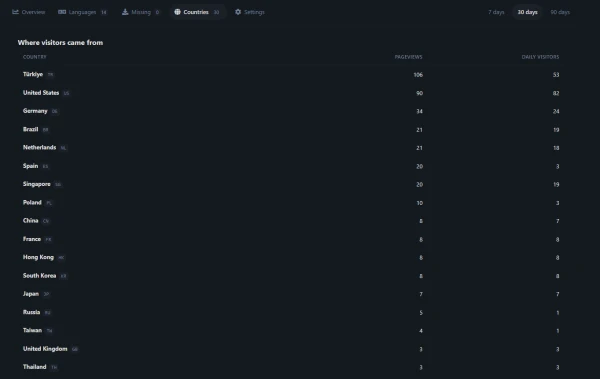Click Netherlands daily visitors value 18
The image size is (600, 379).
tap(556, 148)
